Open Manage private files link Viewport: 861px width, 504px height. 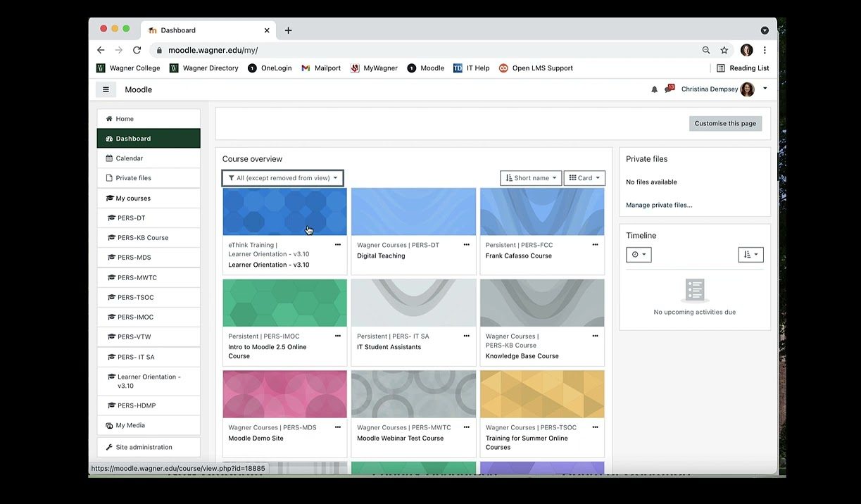(659, 205)
